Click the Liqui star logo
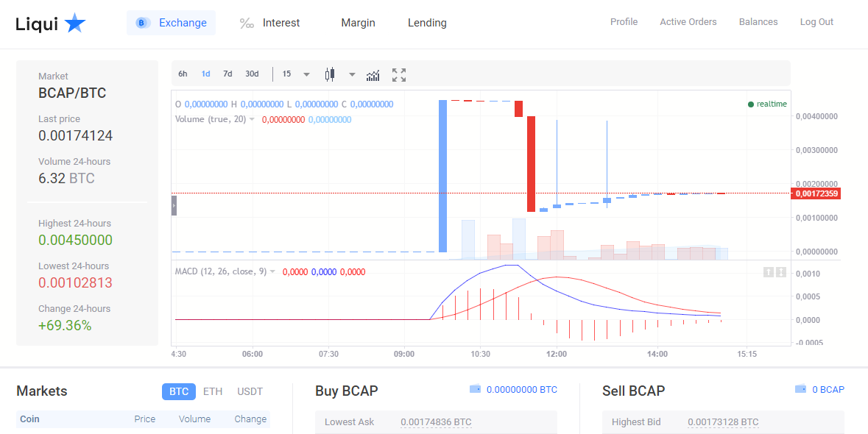868x434 pixels. click(74, 24)
